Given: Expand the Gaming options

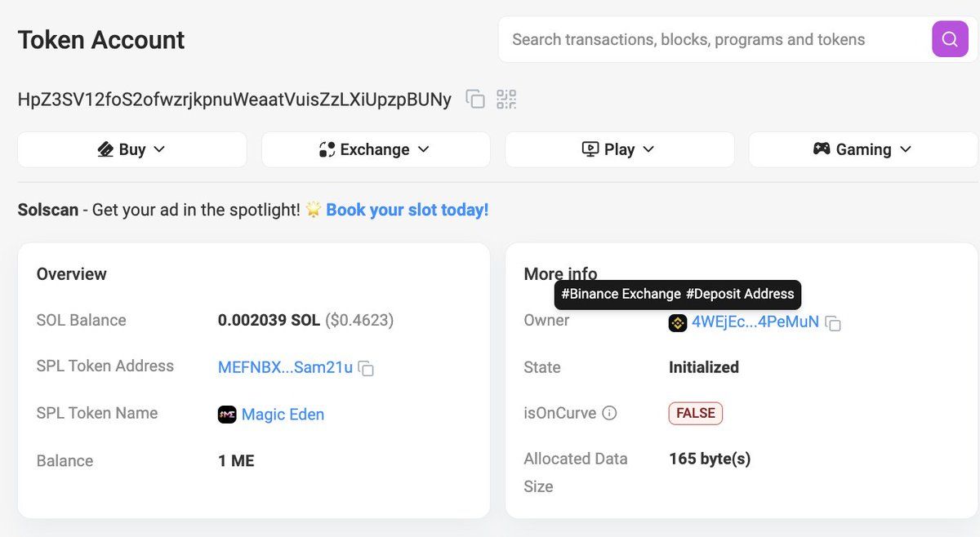Looking at the screenshot, I should pos(862,149).
